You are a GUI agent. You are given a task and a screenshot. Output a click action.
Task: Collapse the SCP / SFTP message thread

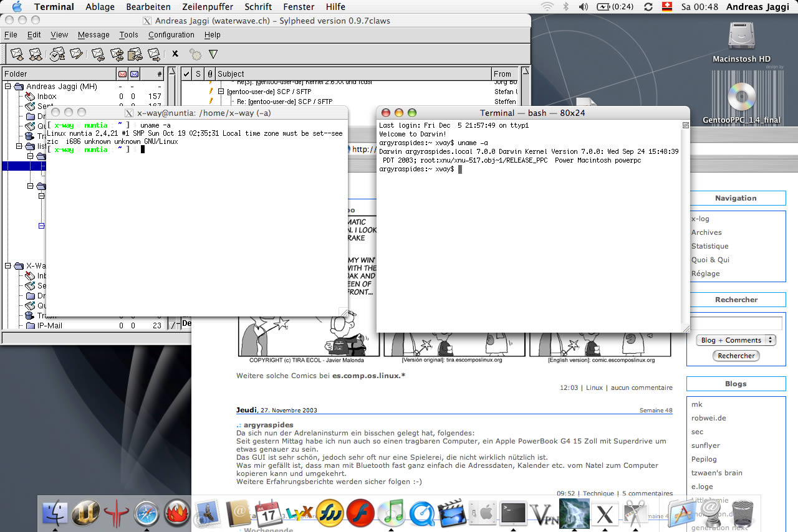pyautogui.click(x=221, y=91)
